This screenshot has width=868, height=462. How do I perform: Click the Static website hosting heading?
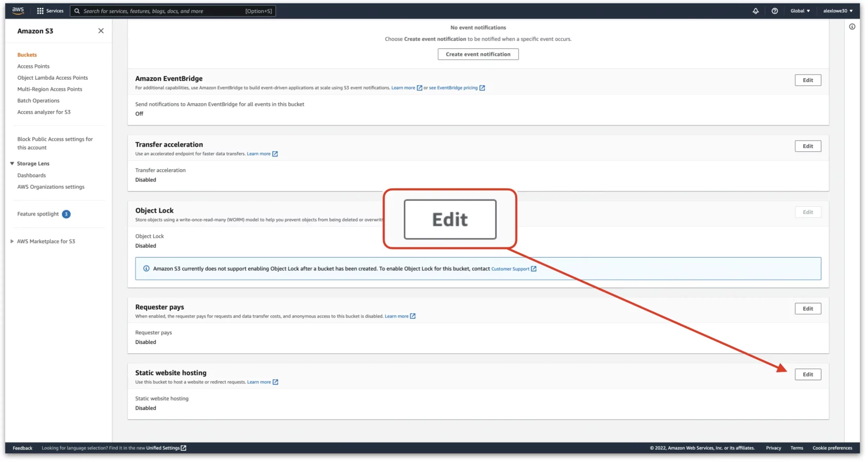[x=171, y=373]
